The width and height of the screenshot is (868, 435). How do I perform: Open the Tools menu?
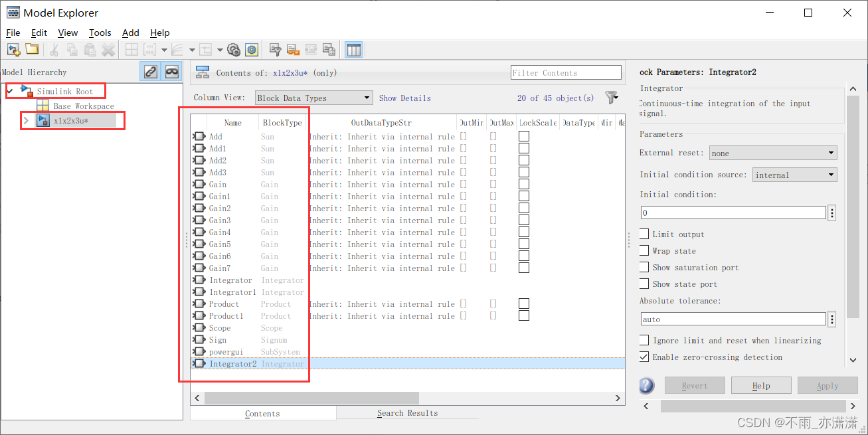click(100, 33)
